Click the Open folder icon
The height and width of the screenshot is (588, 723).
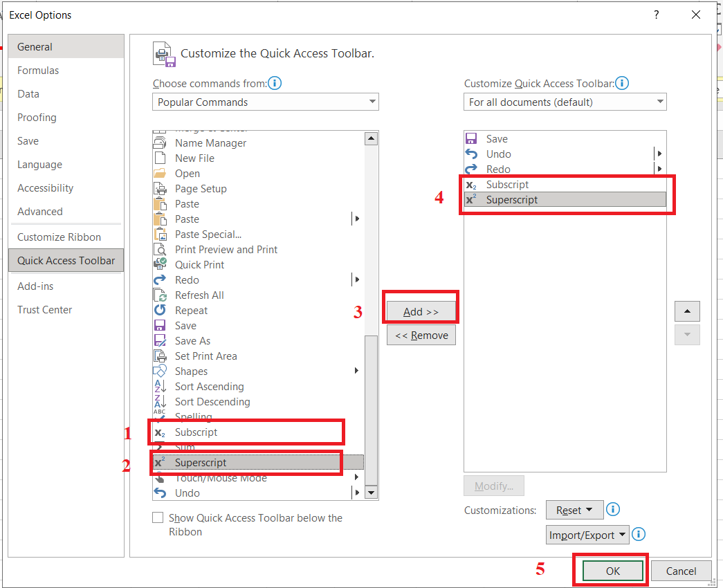160,174
